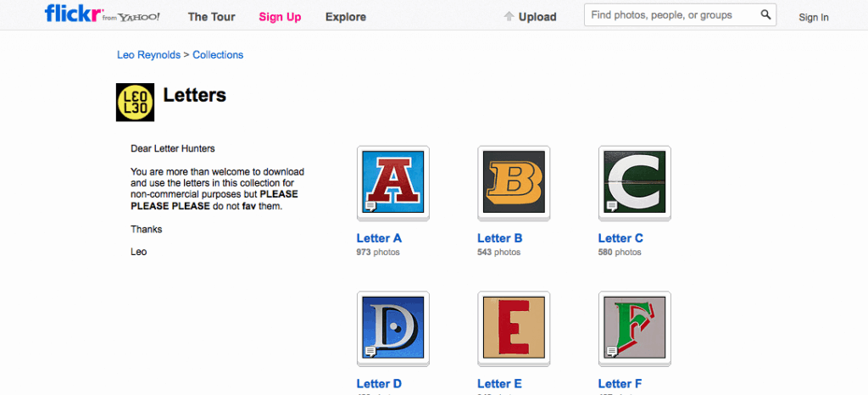
Task: Click the Letter C title link
Action: click(x=620, y=238)
